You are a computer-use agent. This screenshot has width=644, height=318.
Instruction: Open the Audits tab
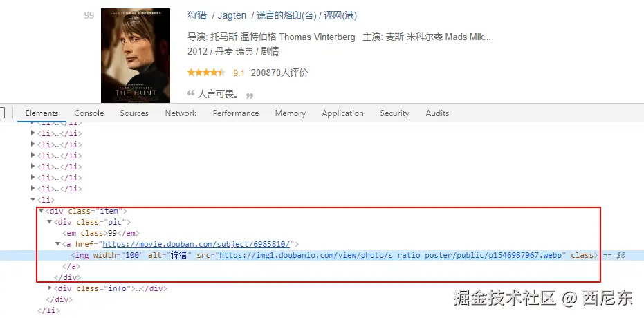coord(437,113)
